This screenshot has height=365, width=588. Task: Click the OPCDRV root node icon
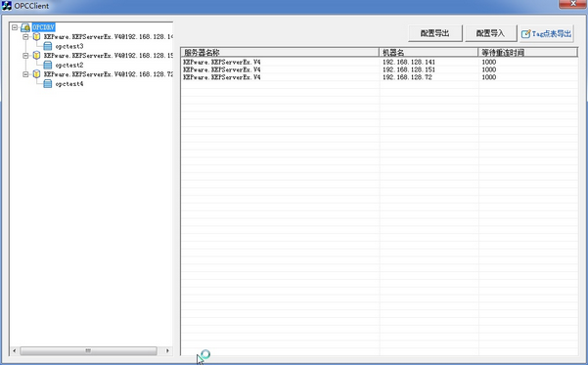[25, 27]
